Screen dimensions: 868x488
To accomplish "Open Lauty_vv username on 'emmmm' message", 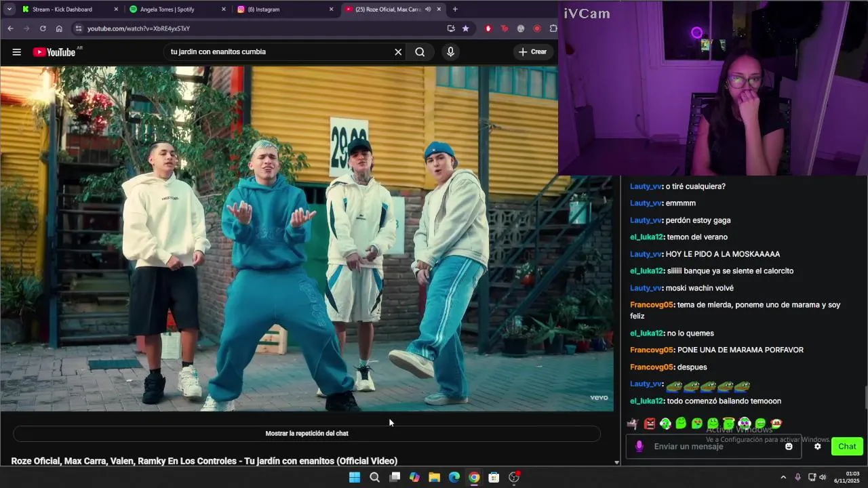I will [646, 203].
